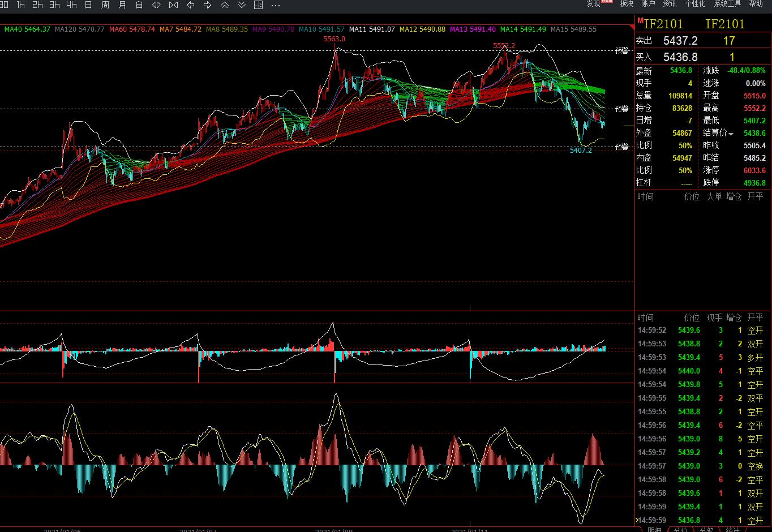Click the expand chart horizontally icon

[156, 5]
